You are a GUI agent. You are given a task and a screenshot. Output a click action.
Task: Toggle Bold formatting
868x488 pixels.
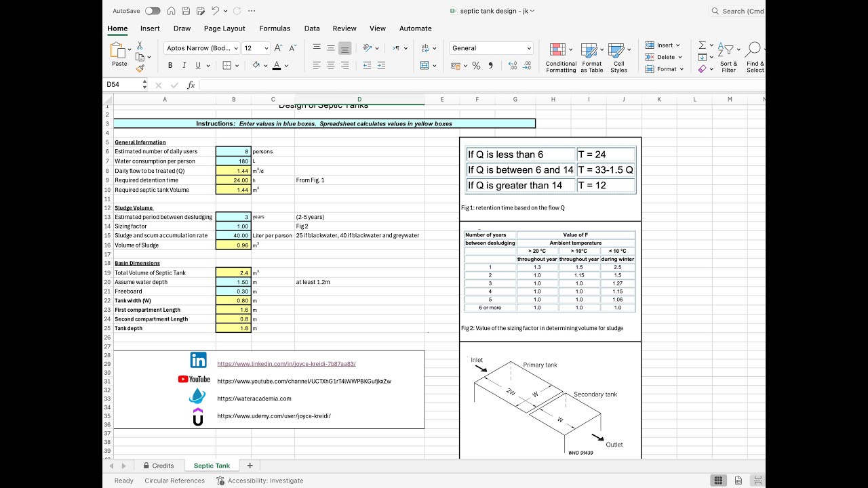(x=170, y=66)
